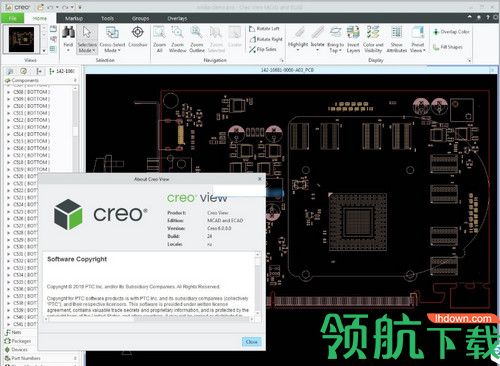Click the Fill Shapes option
Viewport: 500px width, 366px height.
click(447, 47)
